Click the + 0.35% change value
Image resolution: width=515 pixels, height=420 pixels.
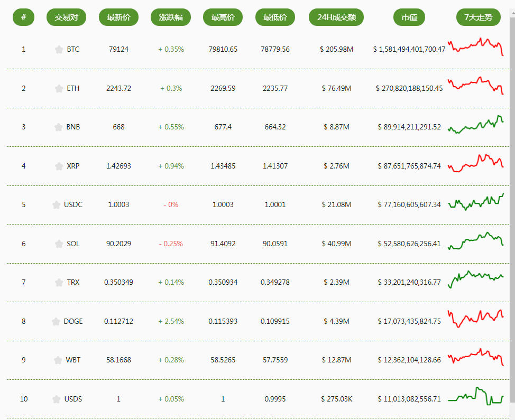[x=171, y=49]
